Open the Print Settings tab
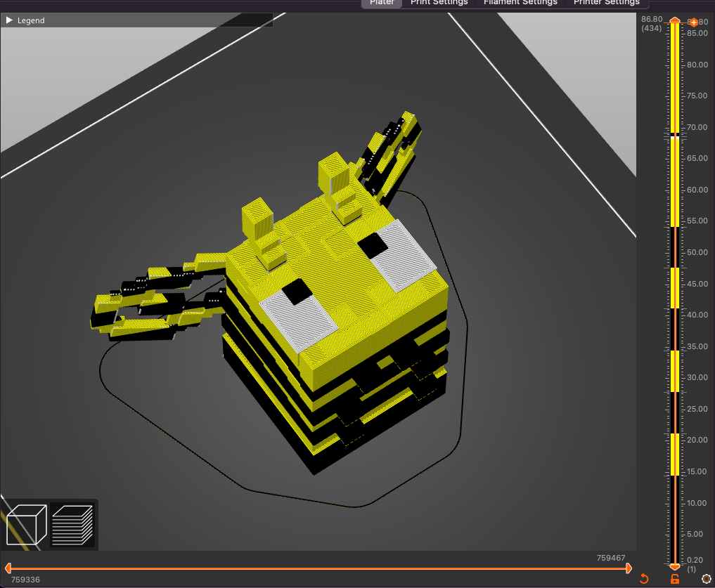Screen dimensions: 715x588 (439, 3)
